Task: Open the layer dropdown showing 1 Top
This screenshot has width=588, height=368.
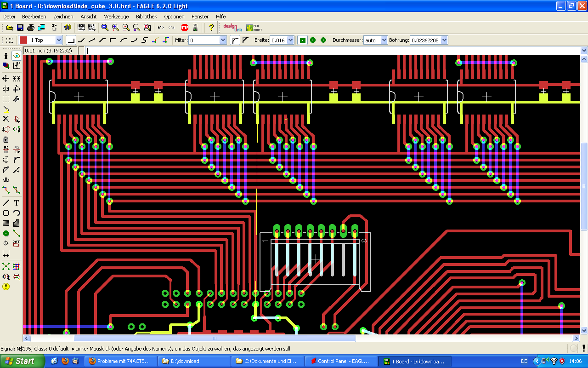Action: click(59, 40)
